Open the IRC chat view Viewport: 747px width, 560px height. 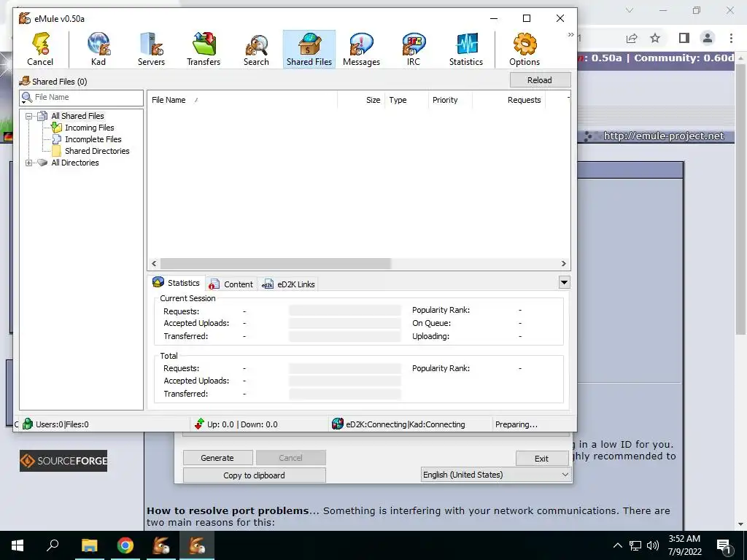tap(414, 49)
